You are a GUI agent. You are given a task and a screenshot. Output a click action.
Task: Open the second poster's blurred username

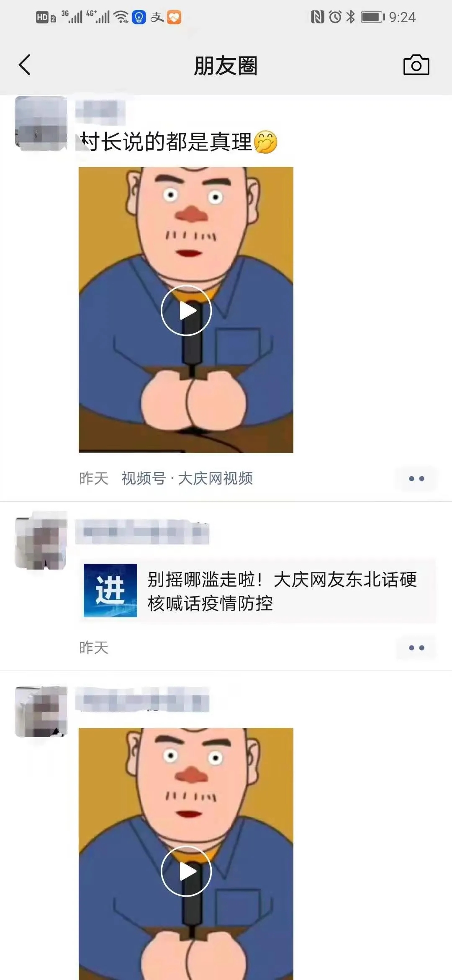click(x=142, y=532)
